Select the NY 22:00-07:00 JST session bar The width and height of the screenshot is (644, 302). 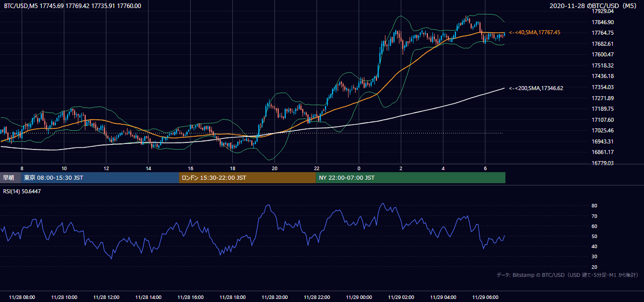point(411,178)
